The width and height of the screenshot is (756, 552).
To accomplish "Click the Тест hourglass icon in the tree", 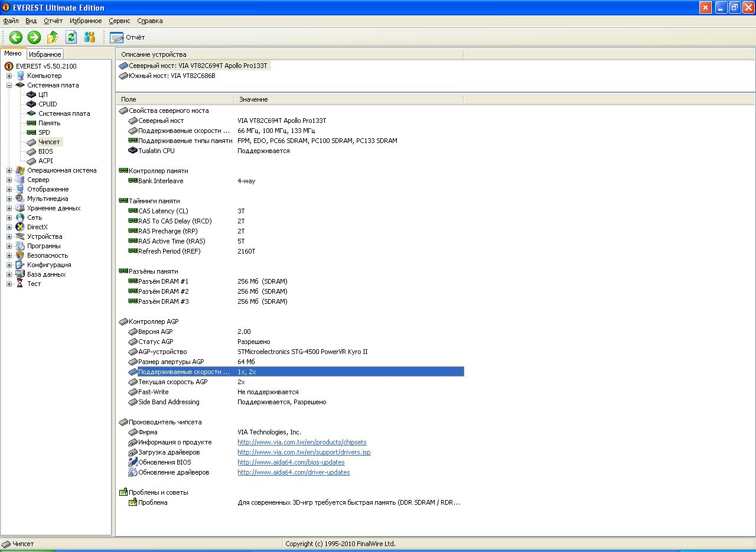I will [x=20, y=284].
